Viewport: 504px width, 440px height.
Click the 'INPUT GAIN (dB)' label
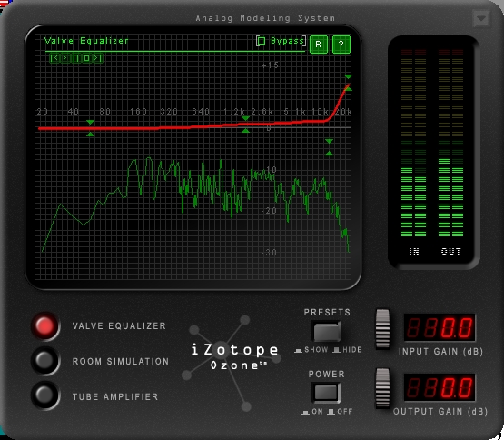[x=440, y=352]
